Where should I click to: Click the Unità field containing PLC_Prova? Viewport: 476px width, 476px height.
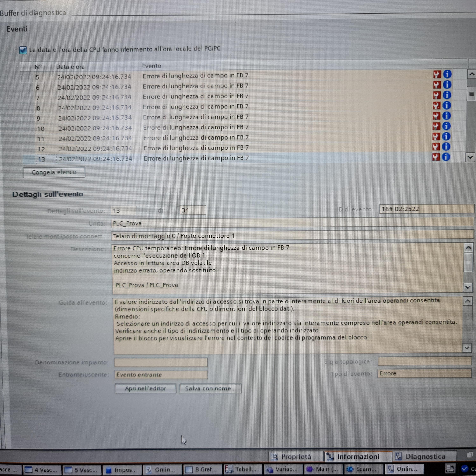click(292, 222)
